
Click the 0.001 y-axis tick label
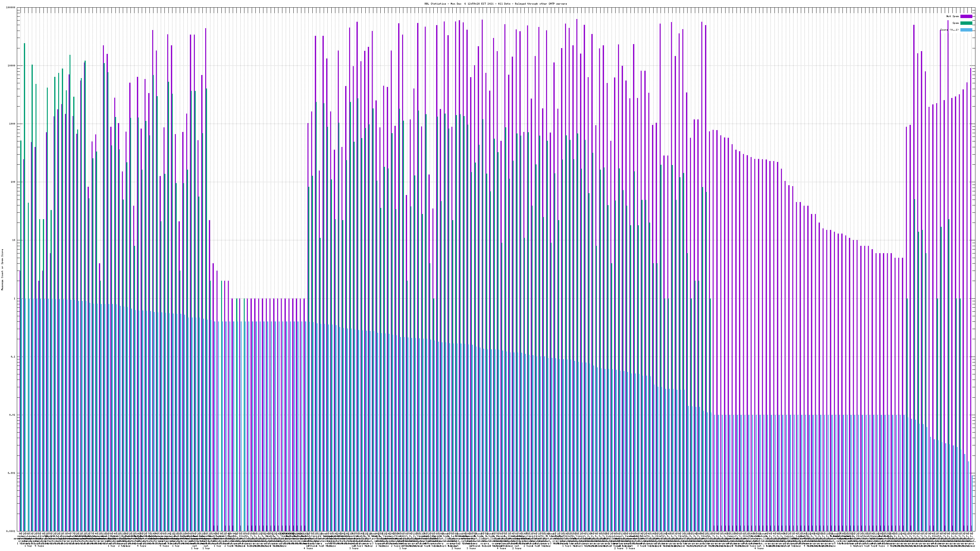[x=12, y=473]
